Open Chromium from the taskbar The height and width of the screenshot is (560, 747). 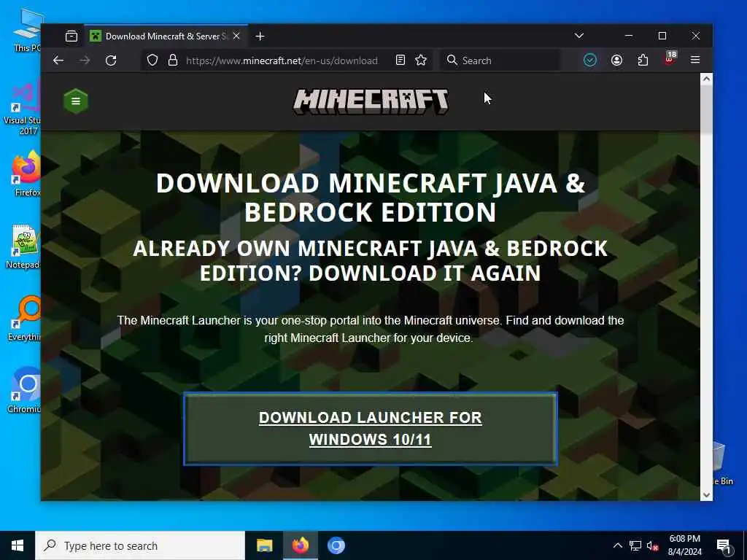[x=336, y=545]
